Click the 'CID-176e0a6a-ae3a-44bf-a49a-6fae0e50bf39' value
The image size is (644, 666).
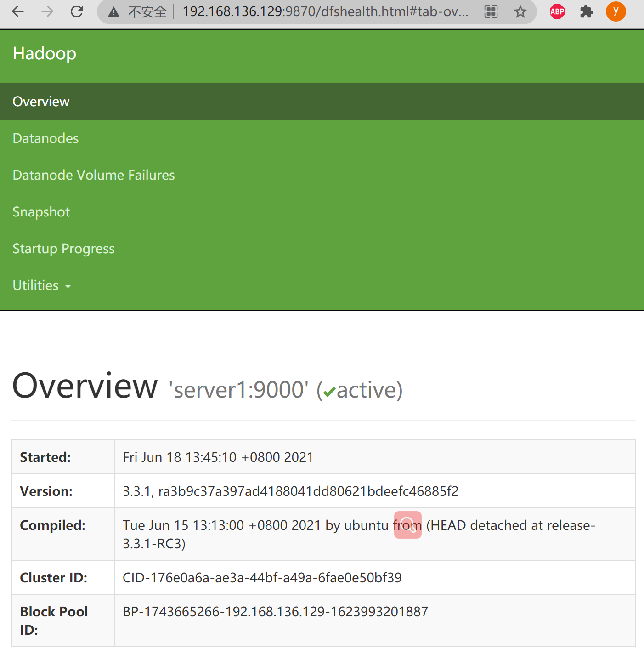[x=262, y=578]
